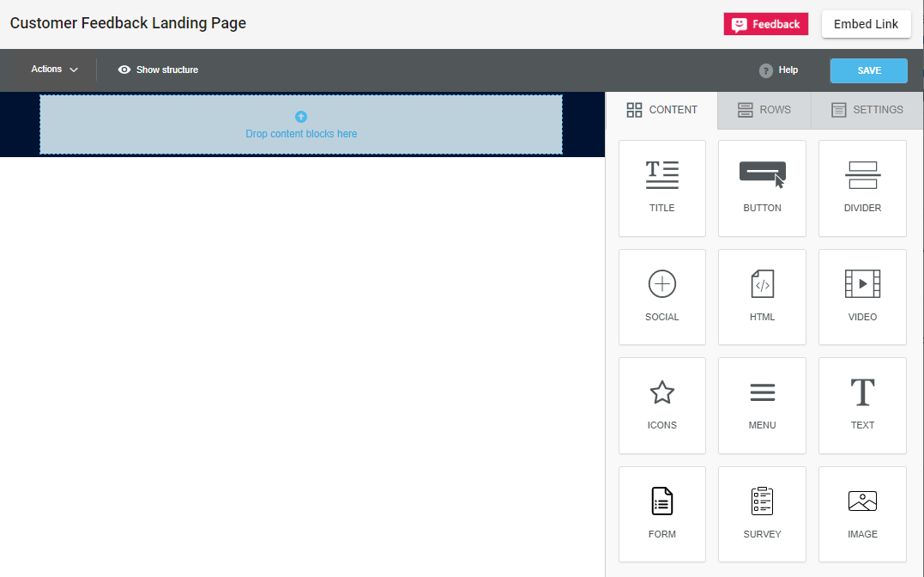Select the Video content block

(862, 297)
